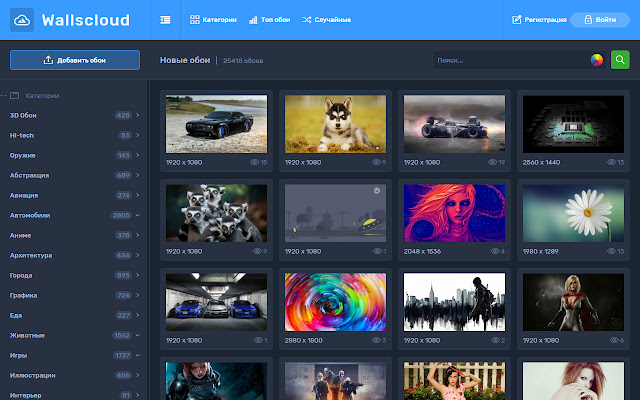Collapse the Автомобили category chevron

coord(138,216)
